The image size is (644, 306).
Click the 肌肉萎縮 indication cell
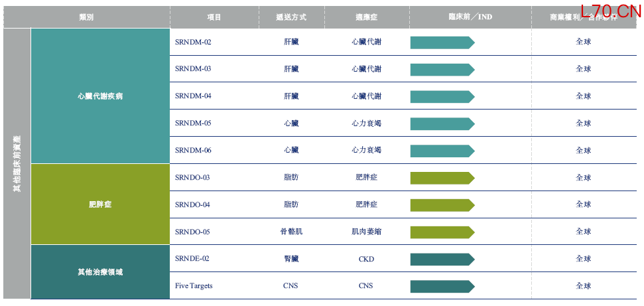(x=366, y=232)
